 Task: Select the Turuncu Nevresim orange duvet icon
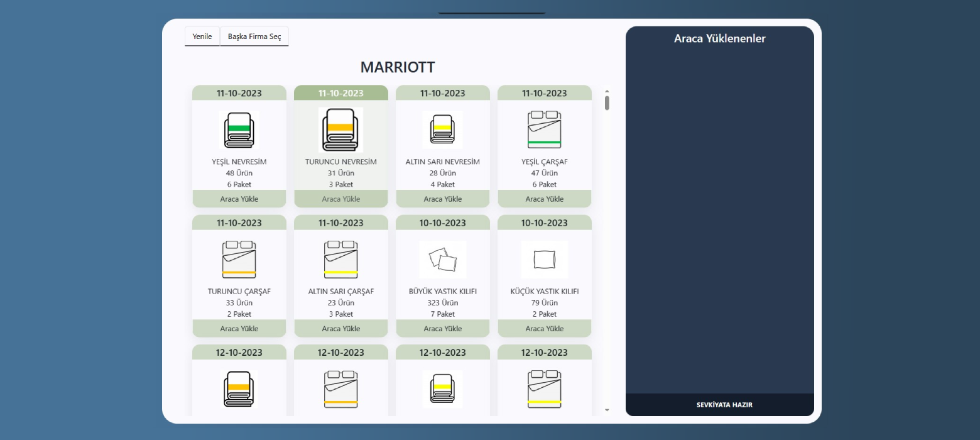(x=341, y=129)
